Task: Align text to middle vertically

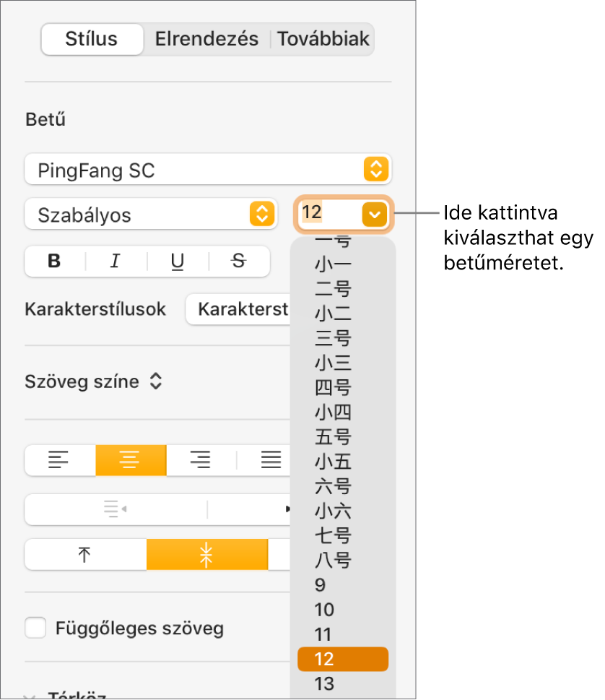Action: pos(207,555)
